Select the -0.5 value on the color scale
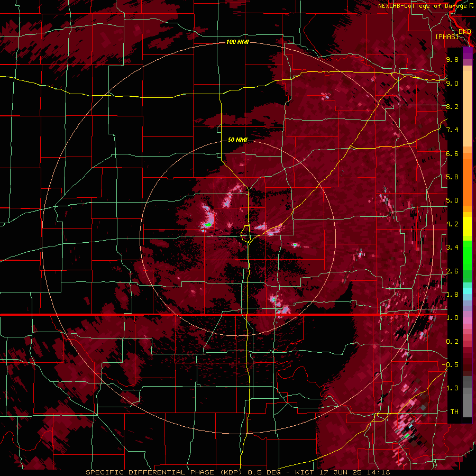 (x=450, y=365)
